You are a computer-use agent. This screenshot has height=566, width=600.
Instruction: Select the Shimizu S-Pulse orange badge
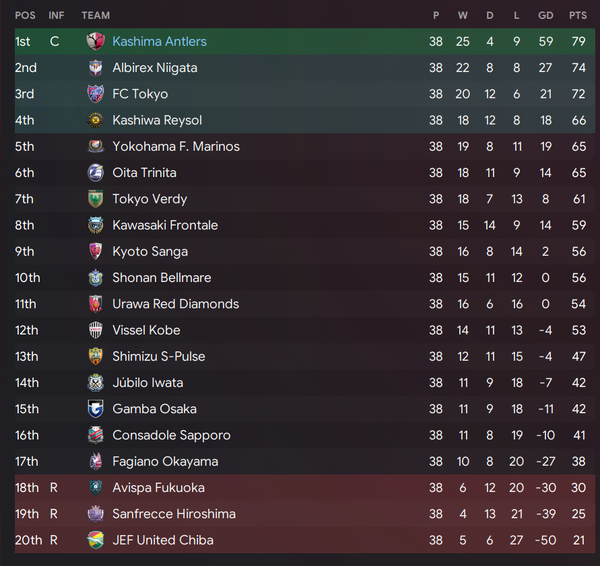(95, 356)
